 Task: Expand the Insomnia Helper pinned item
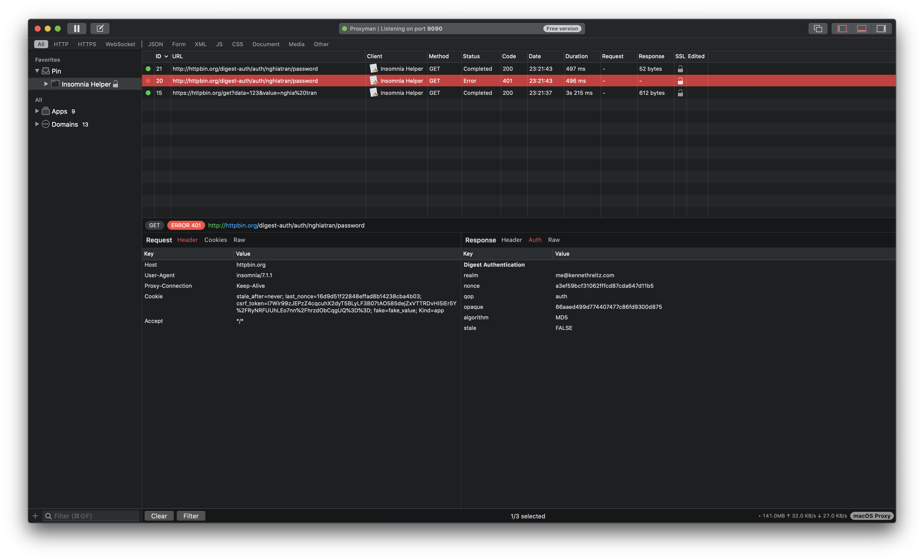click(x=46, y=84)
